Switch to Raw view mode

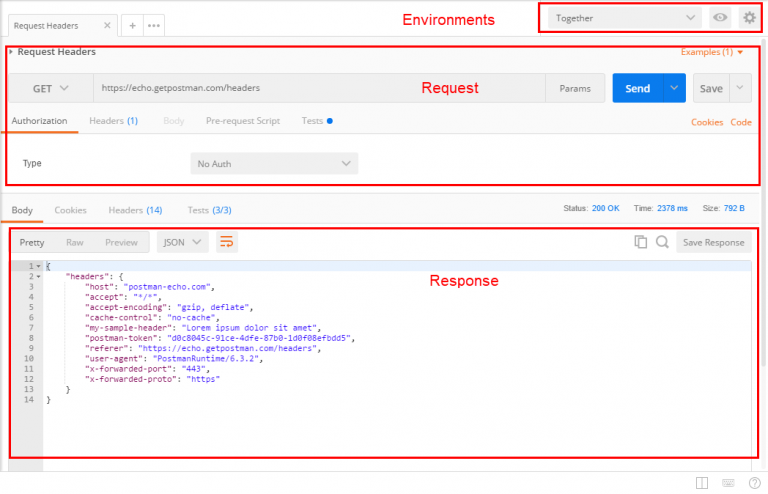[74, 242]
